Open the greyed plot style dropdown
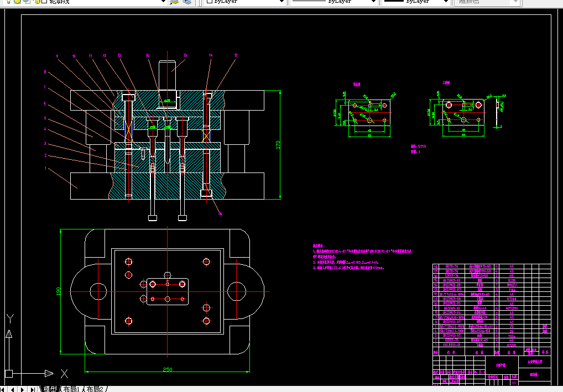Image resolution: width=563 pixels, height=392 pixels. pyautogui.click(x=515, y=2)
